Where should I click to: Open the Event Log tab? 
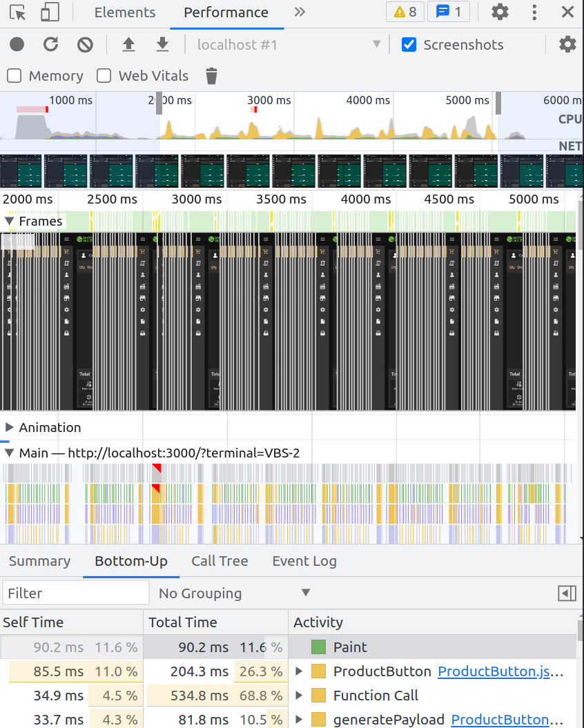point(304,561)
